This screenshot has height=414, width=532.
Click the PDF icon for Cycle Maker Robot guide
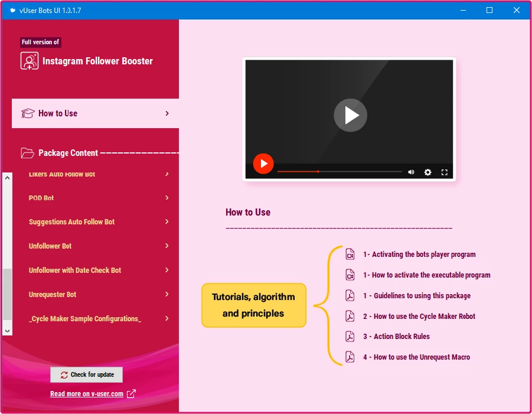[350, 316]
